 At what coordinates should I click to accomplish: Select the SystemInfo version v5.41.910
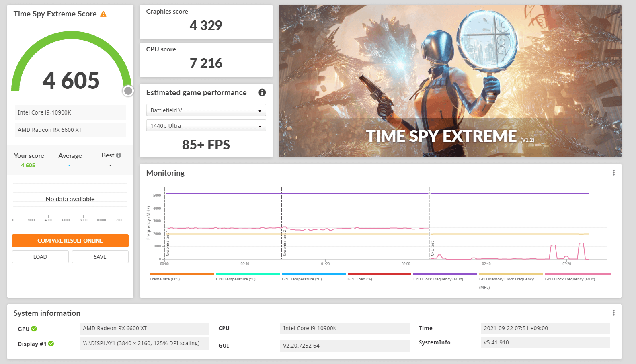pyautogui.click(x=546, y=342)
